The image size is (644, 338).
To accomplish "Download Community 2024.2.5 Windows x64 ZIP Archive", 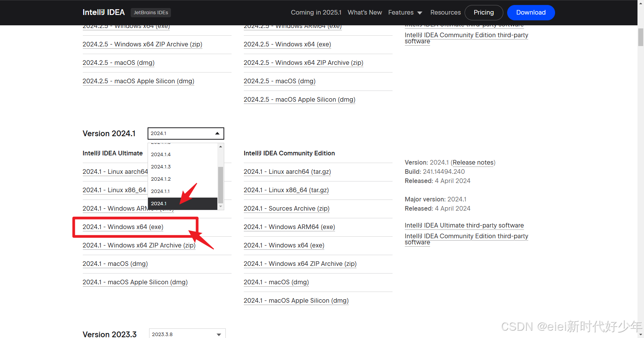I will (304, 63).
